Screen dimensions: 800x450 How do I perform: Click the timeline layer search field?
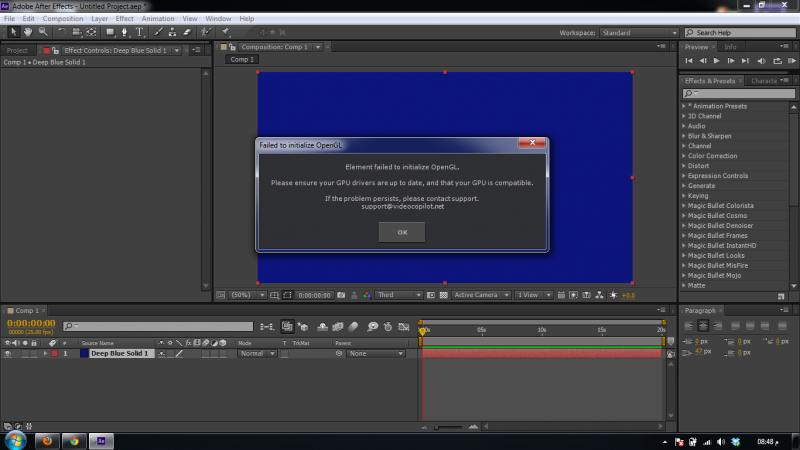coord(158,326)
